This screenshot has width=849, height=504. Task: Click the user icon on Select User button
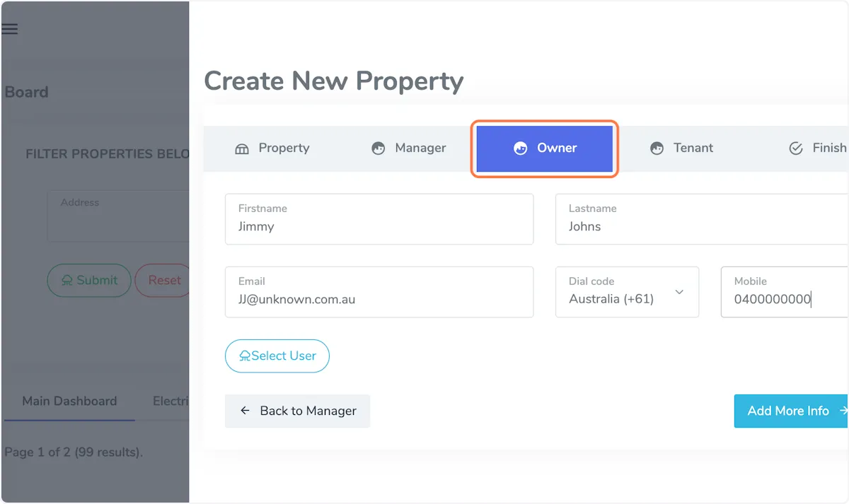(245, 356)
